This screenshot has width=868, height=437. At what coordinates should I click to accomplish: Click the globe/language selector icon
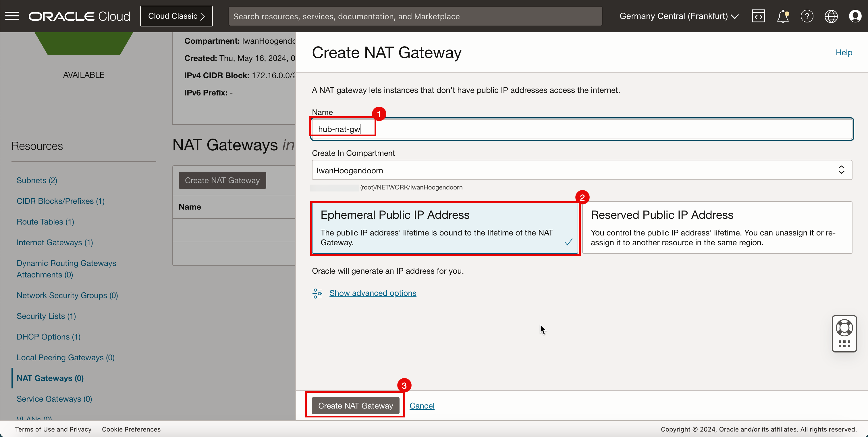pos(831,16)
